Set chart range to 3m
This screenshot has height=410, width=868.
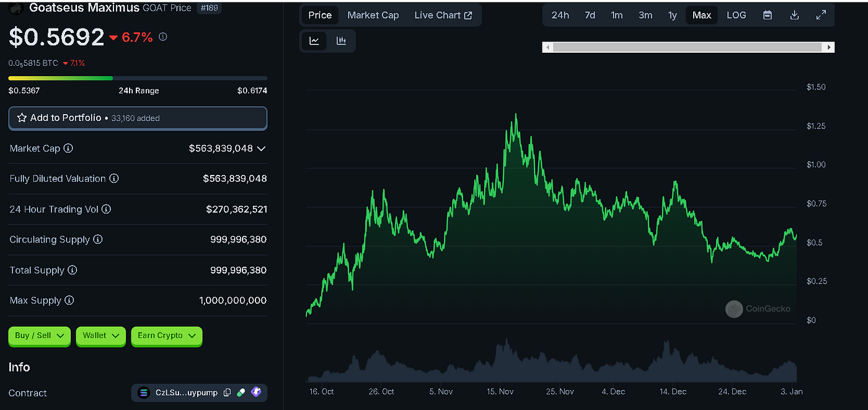645,15
